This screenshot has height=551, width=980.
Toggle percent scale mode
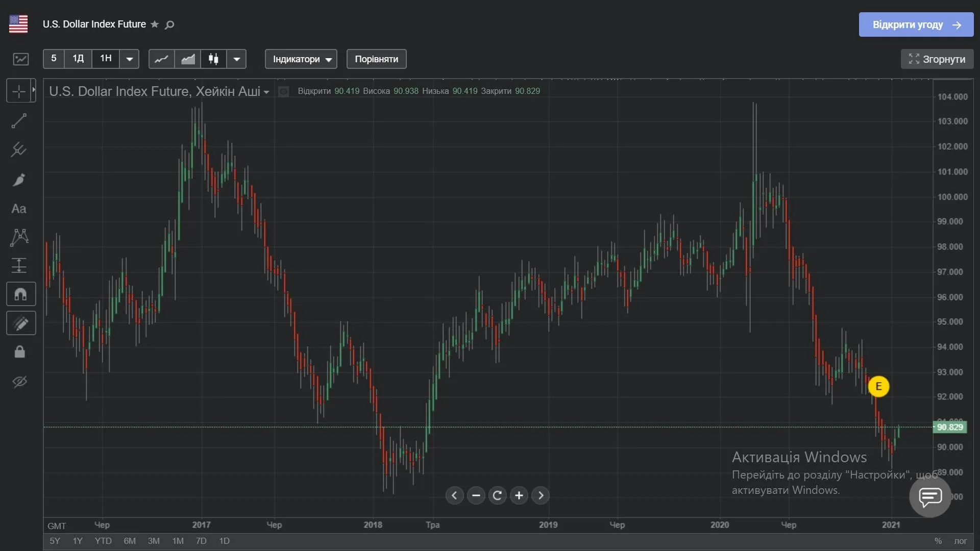938,541
